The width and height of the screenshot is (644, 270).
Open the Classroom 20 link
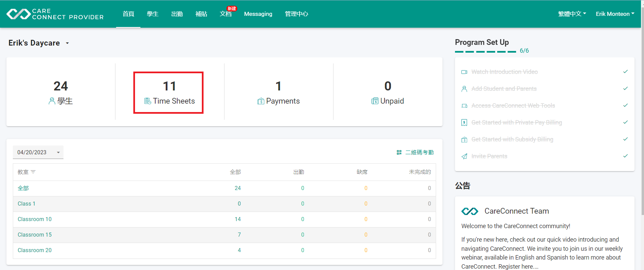click(x=34, y=250)
